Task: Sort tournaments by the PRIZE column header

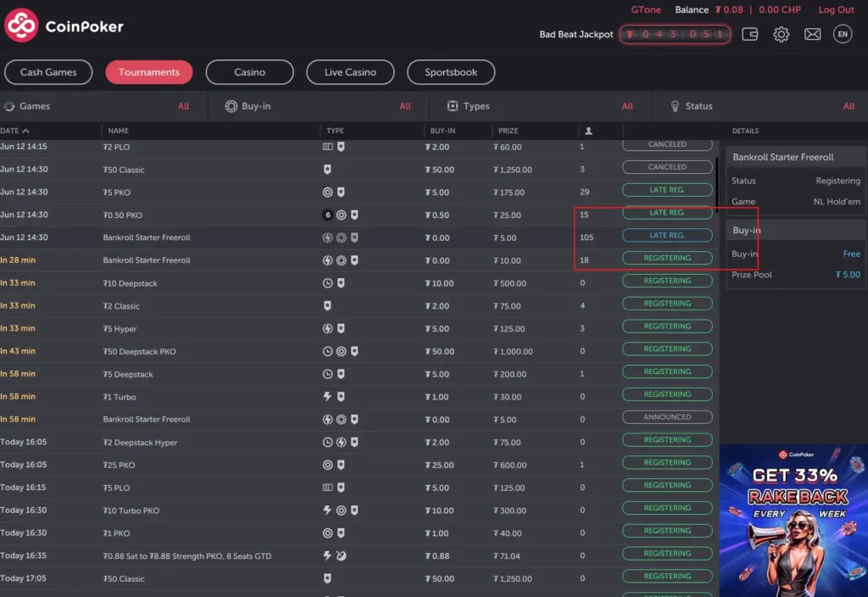Action: click(x=508, y=131)
